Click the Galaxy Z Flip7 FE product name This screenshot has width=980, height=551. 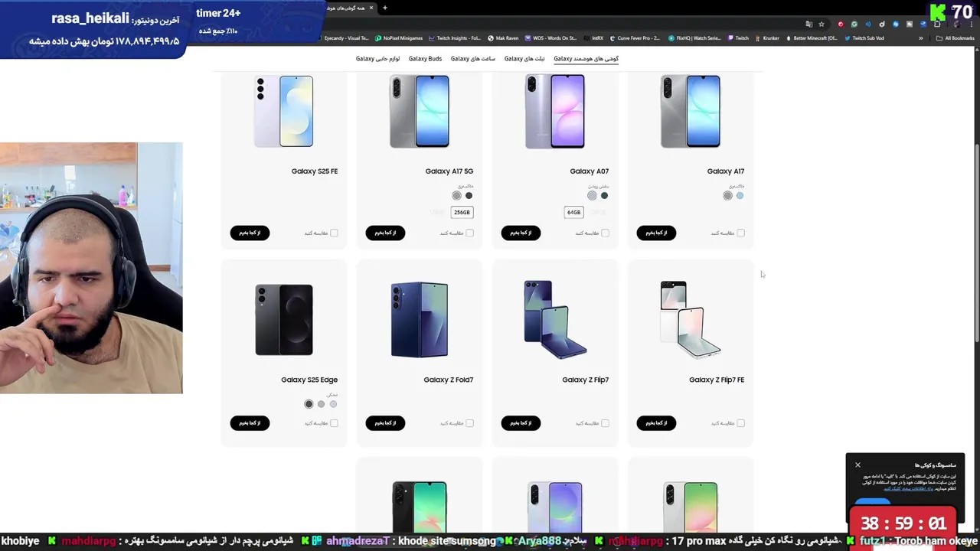pyautogui.click(x=717, y=380)
